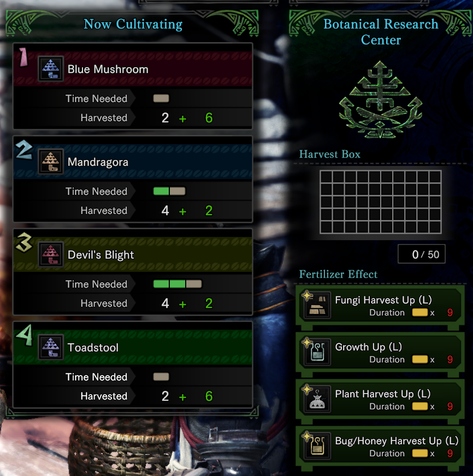Click the Blue Mushroom item icon
This screenshot has width=473, height=476.
click(x=51, y=69)
